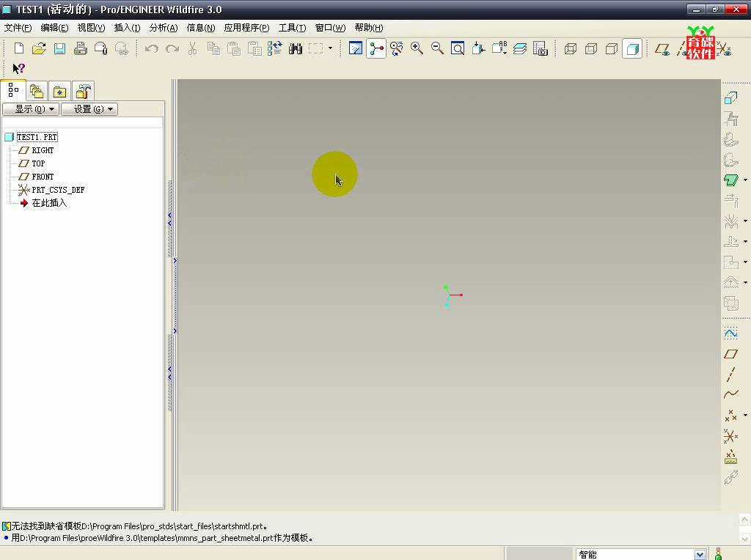Open the 设置(G) dropdown in navigator
This screenshot has height=560, width=751.
[89, 109]
